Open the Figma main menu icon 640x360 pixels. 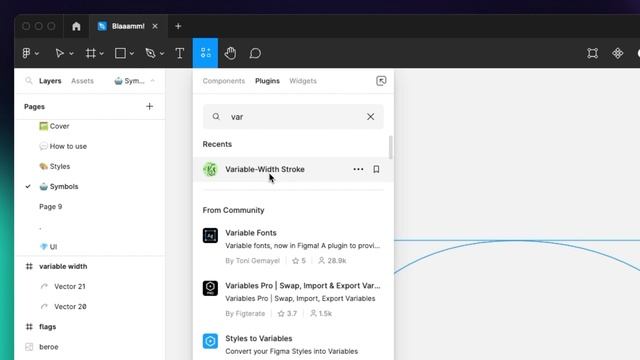(x=27, y=53)
